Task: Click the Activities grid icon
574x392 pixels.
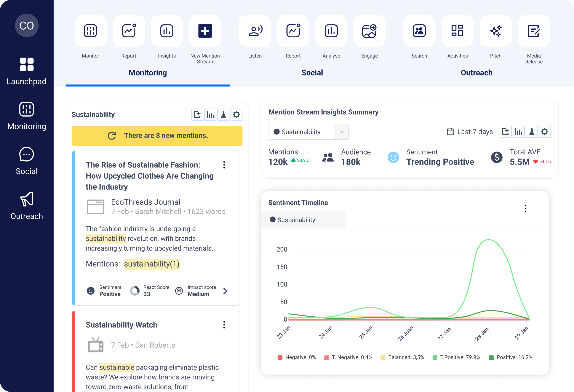Action: (x=457, y=31)
